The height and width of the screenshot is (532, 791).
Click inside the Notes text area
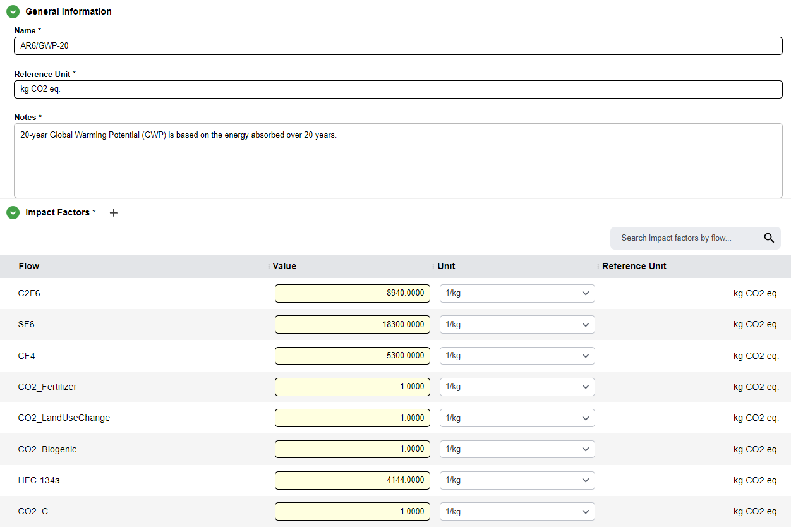398,160
